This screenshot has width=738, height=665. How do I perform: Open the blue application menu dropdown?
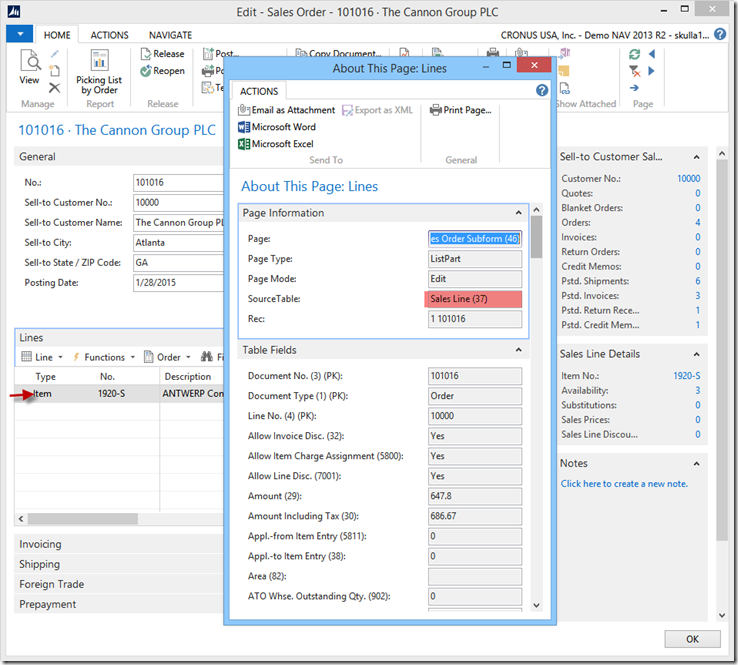[20, 34]
